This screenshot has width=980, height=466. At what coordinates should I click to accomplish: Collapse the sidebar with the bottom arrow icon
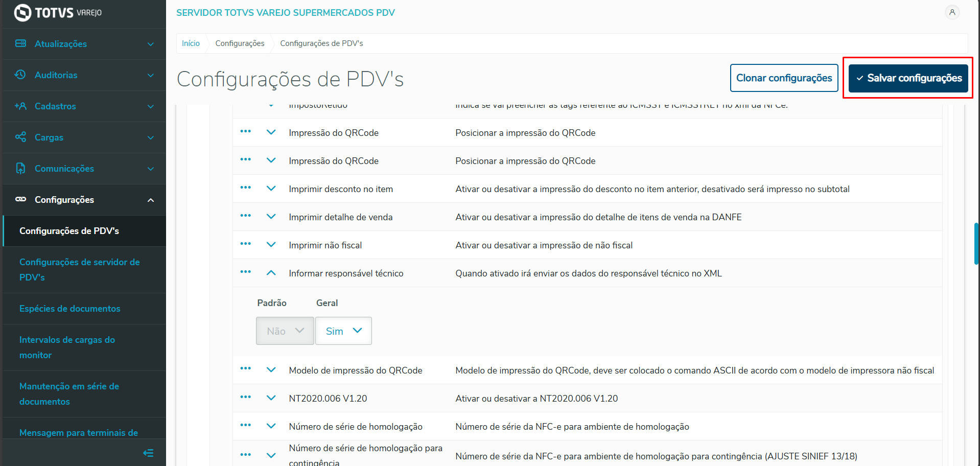coord(148,453)
